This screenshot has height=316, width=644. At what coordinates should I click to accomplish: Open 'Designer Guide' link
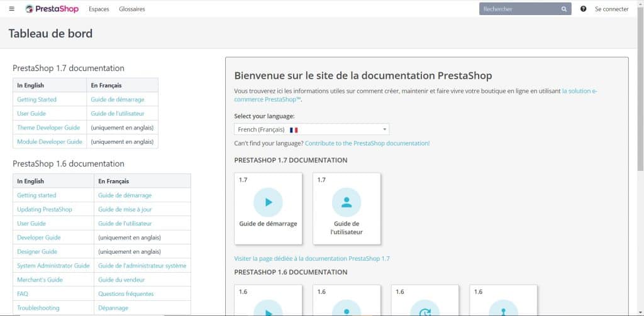tap(37, 251)
